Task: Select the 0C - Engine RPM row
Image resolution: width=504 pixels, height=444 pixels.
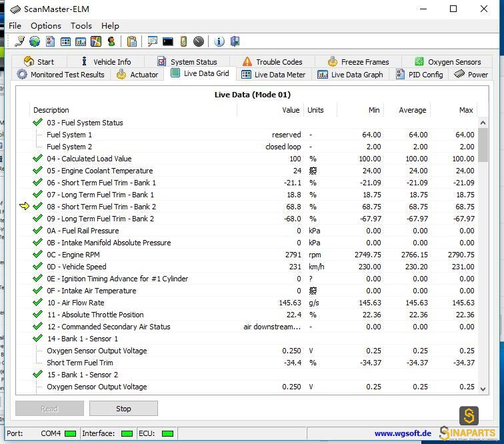Action: click(247, 255)
